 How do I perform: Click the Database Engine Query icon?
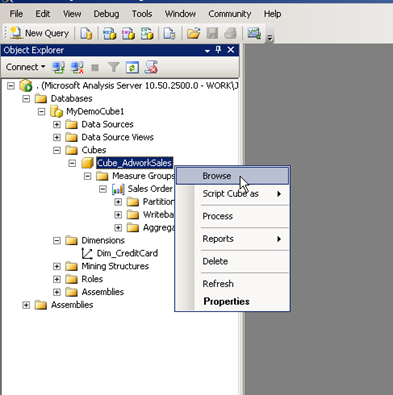86,33
